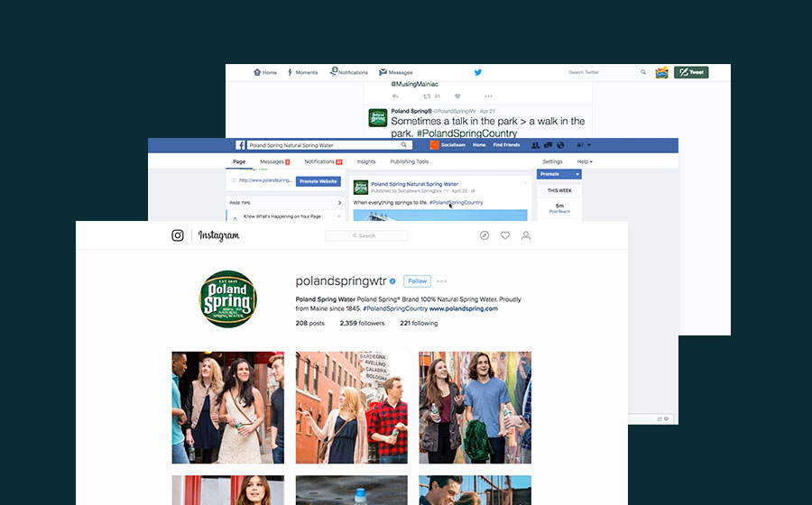This screenshot has height=505, width=812.
Task: Open more options dots on the MusingMainiac tweet
Action: (488, 96)
